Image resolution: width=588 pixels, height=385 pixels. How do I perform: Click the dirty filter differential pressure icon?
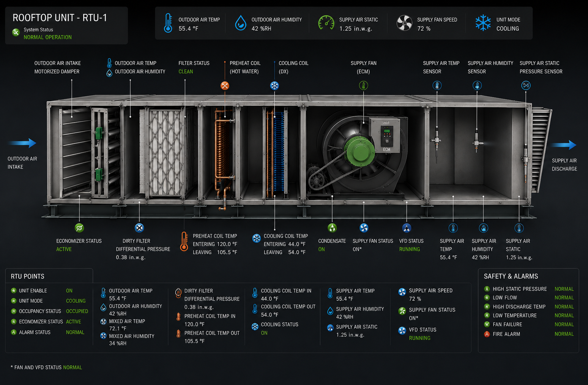pos(139,228)
